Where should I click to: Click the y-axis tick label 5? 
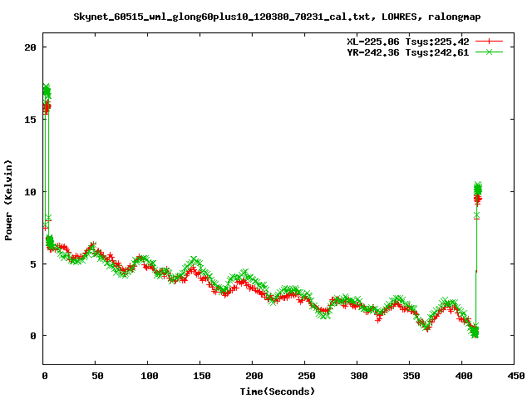pos(33,264)
